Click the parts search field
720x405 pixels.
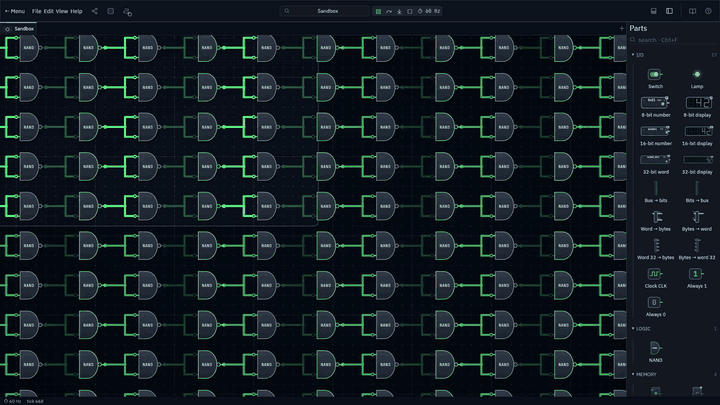(x=673, y=40)
